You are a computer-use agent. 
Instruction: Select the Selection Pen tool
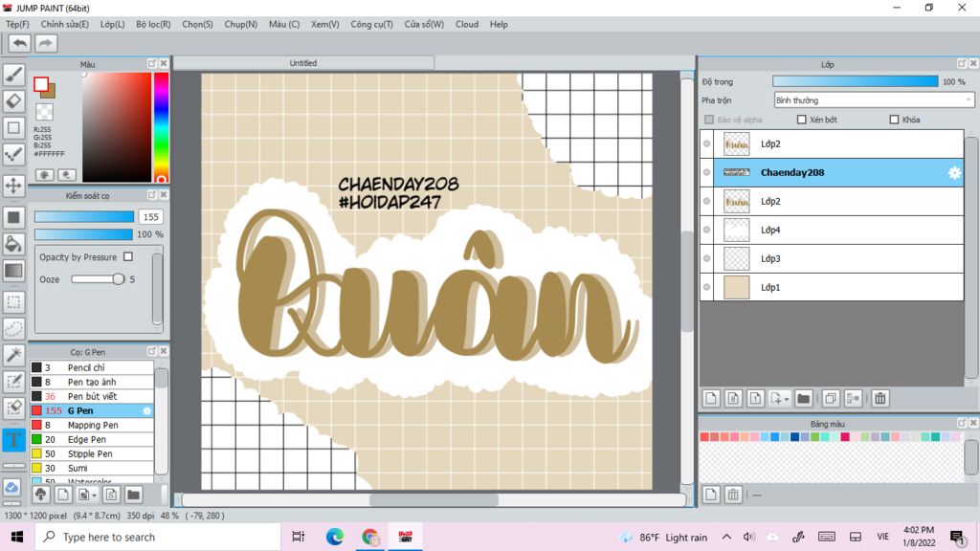point(13,382)
